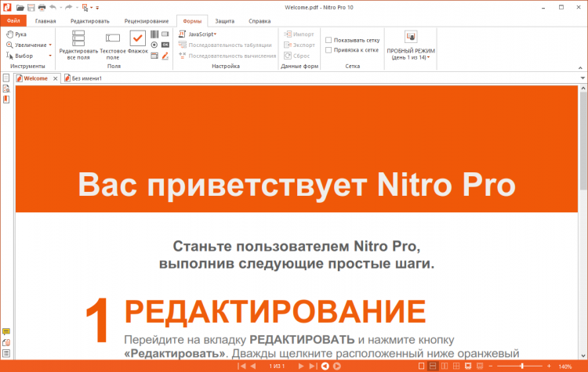
Task: Enable Показывать сетку checkbox
Action: pyautogui.click(x=328, y=40)
